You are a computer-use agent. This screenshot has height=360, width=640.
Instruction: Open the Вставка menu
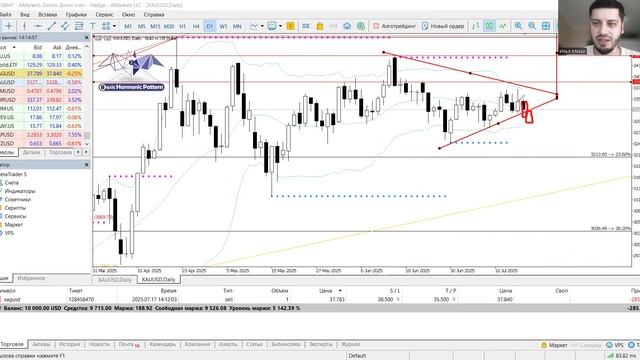tap(48, 14)
